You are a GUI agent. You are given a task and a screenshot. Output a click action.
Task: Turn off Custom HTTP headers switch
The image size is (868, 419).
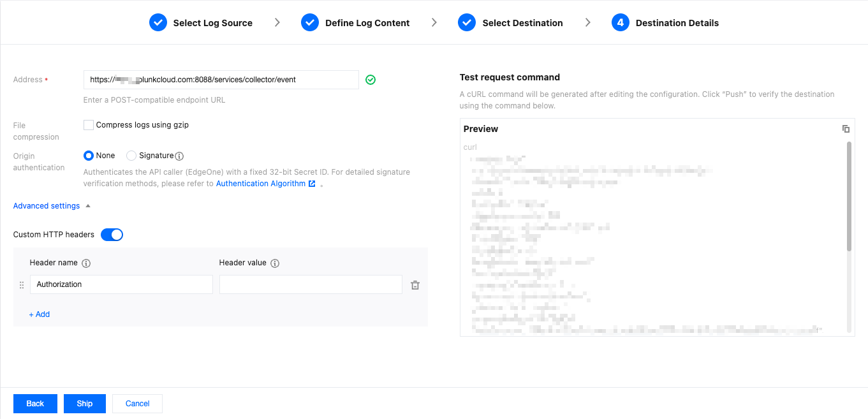[x=112, y=235]
